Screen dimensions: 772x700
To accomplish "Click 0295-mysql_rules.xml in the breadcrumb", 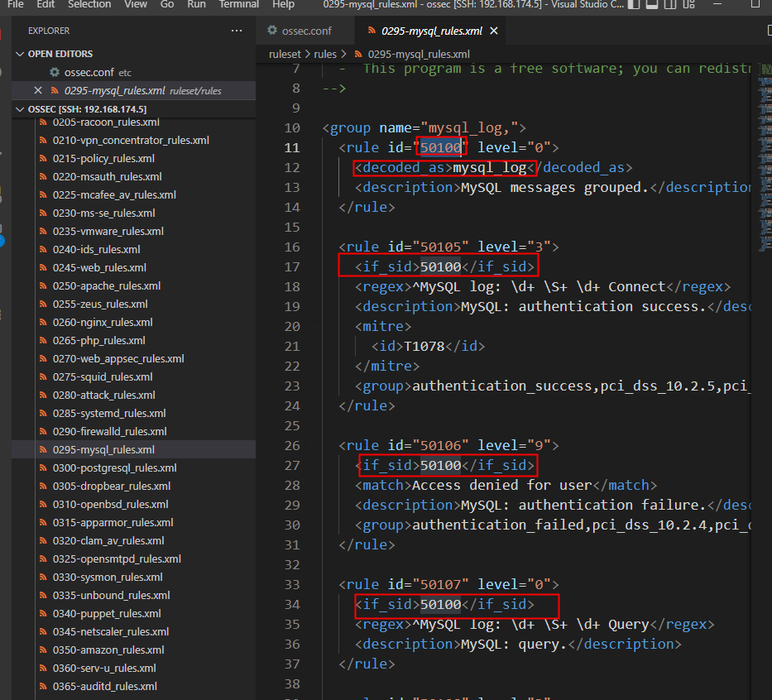I will pyautogui.click(x=419, y=54).
